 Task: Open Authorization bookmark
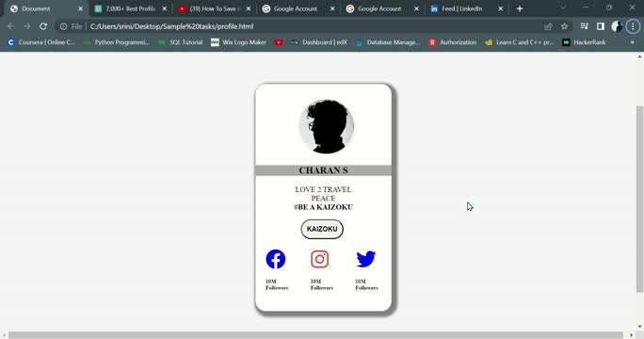tap(453, 42)
